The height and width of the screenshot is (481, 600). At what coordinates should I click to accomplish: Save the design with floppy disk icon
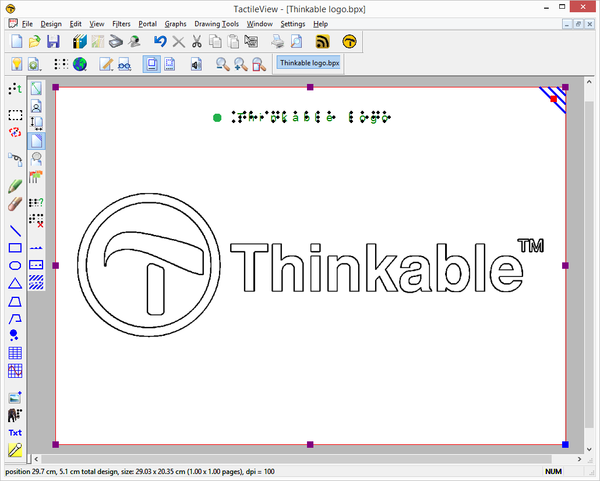[x=53, y=41]
